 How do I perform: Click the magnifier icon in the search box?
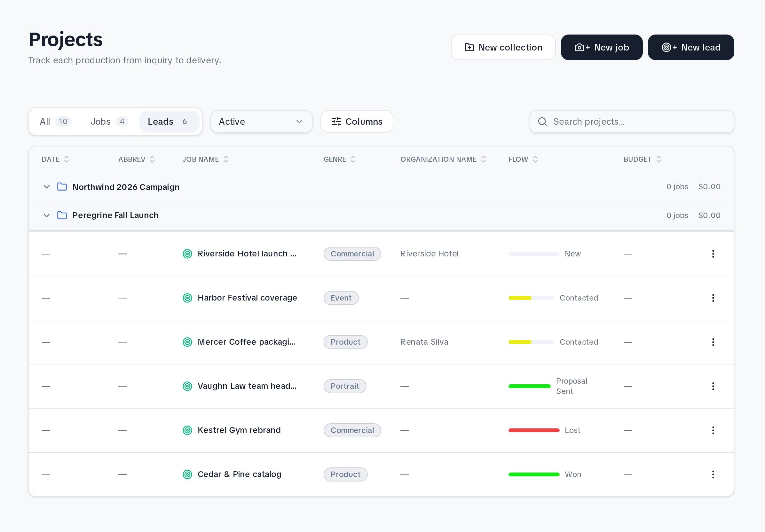542,121
